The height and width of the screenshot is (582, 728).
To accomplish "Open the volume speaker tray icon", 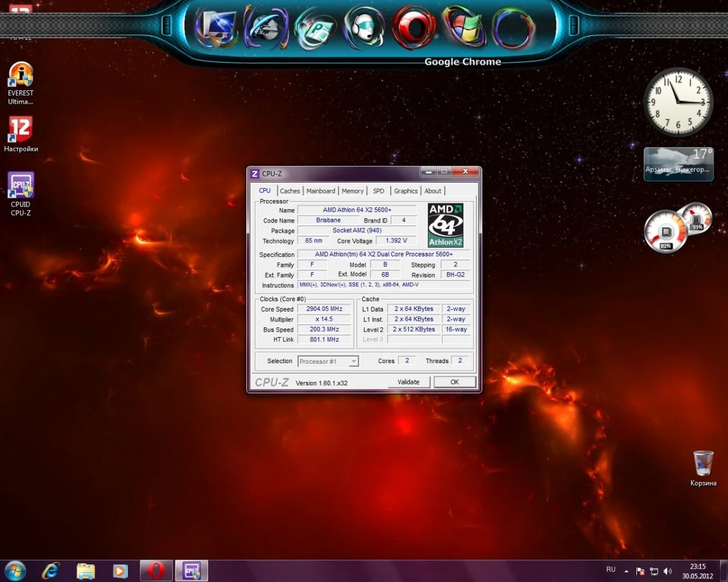I will coord(668,571).
